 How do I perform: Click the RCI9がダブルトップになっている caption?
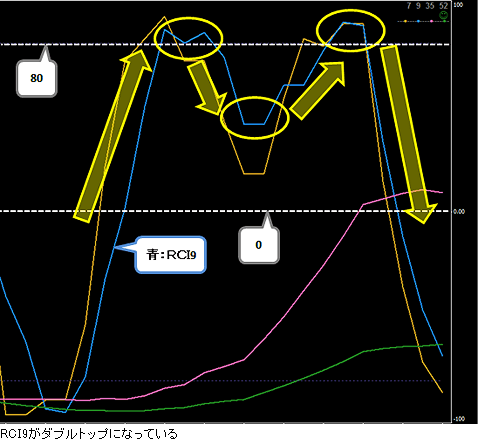tap(89, 434)
